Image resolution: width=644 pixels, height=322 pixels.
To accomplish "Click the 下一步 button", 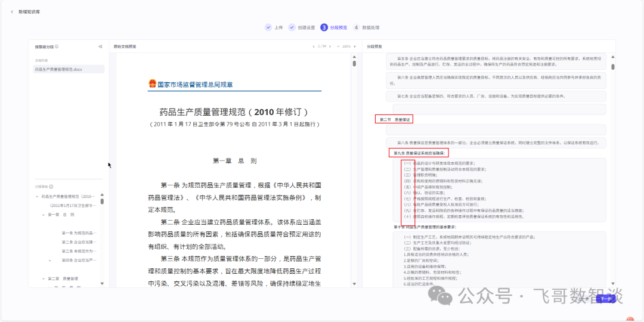I will pos(606,299).
